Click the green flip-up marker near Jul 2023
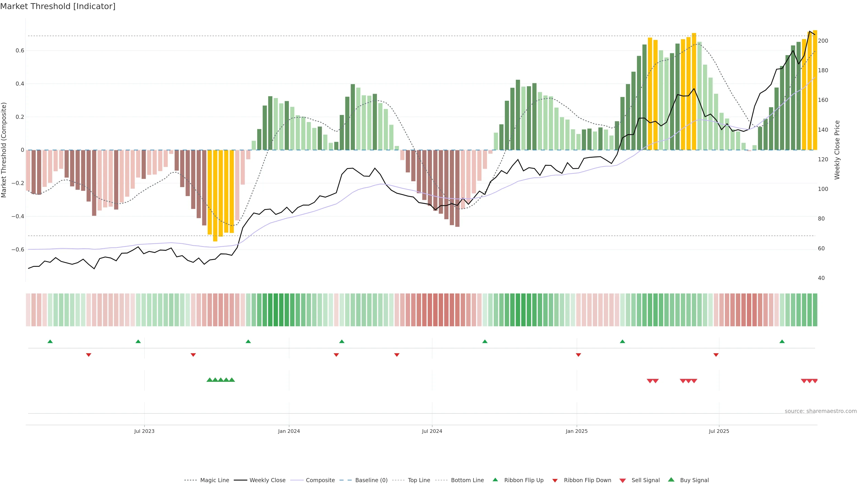 138,342
